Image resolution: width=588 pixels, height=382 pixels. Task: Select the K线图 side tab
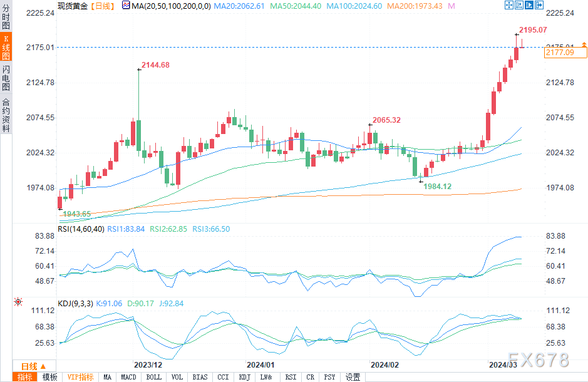[6, 47]
